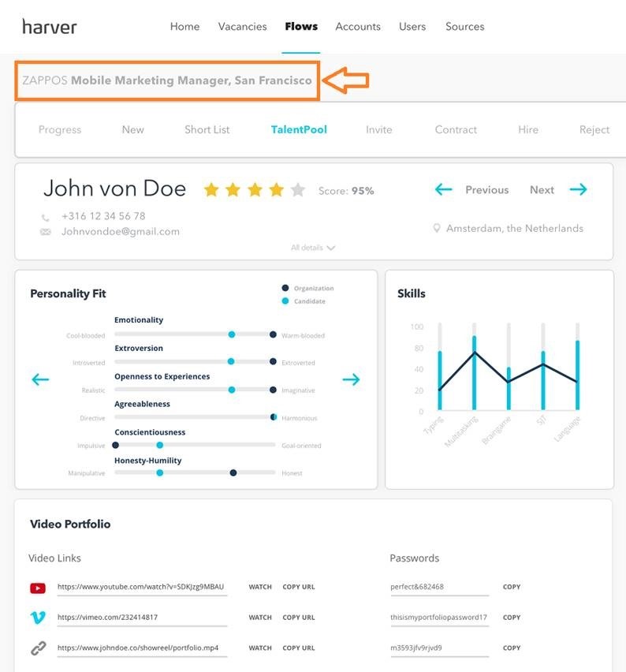Click the Johnvondoe@gmail.com email address
The image size is (626, 672).
tap(121, 232)
